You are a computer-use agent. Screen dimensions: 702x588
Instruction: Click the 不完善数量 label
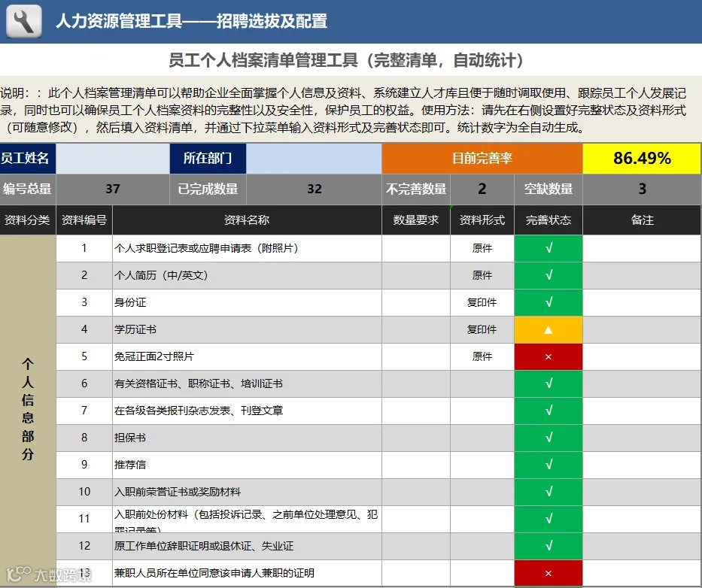[416, 189]
